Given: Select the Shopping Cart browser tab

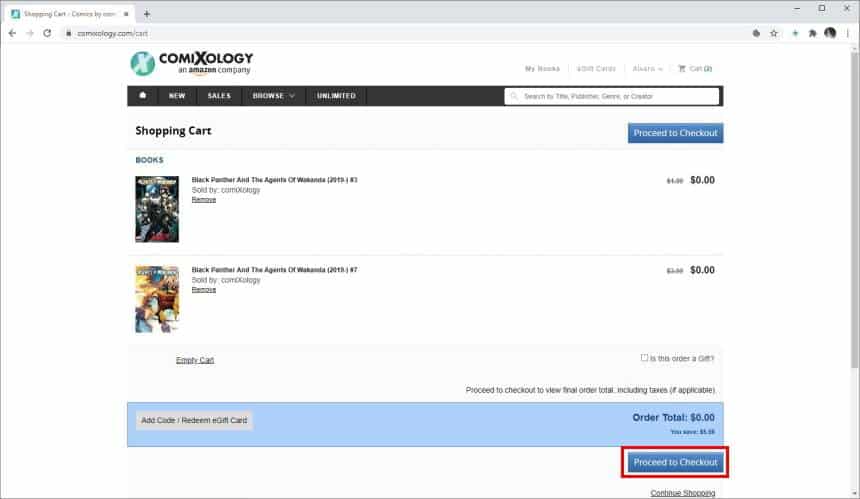Looking at the screenshot, I should [x=70, y=14].
